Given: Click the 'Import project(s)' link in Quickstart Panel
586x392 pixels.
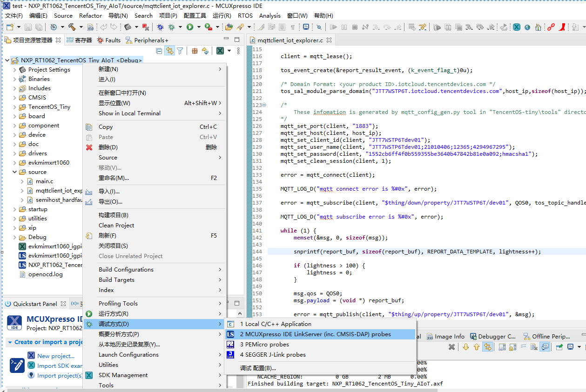Looking at the screenshot, I should tap(60, 376).
